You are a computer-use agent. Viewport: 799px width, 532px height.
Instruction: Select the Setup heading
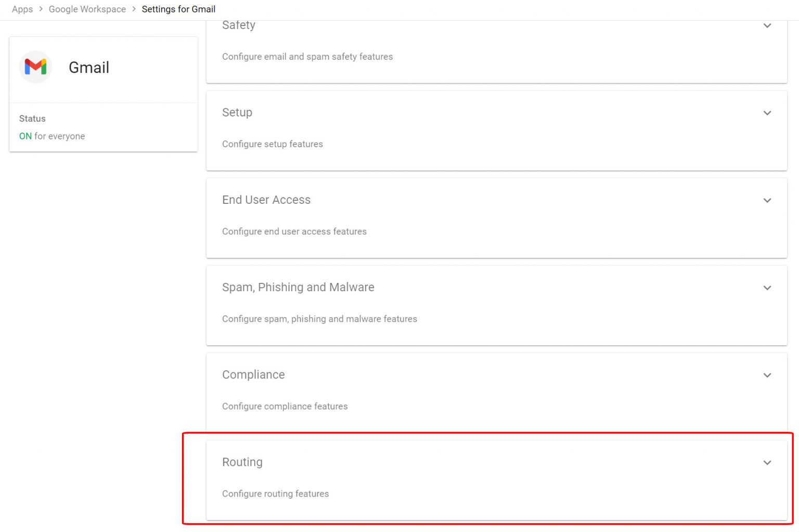[237, 112]
